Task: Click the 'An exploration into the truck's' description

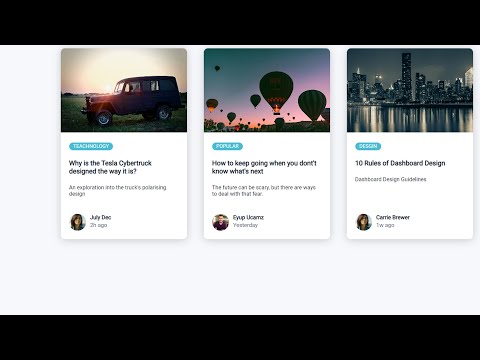Action: tap(117, 191)
